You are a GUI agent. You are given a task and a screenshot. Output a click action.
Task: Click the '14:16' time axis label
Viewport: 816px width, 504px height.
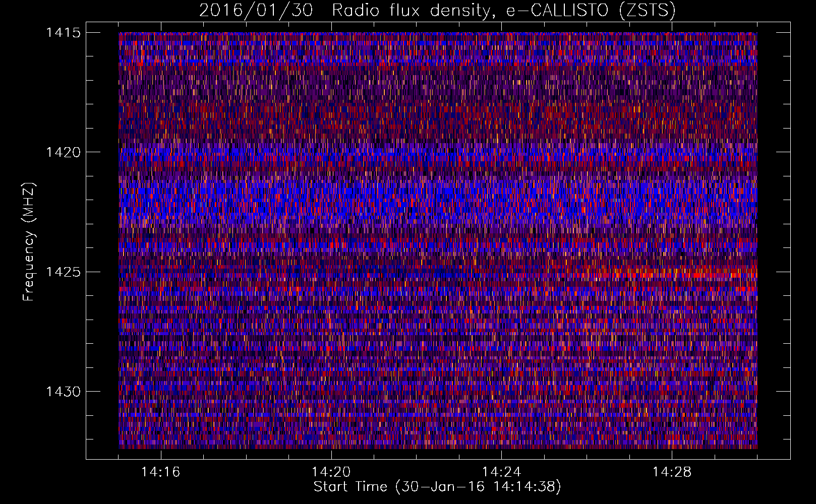(x=160, y=472)
